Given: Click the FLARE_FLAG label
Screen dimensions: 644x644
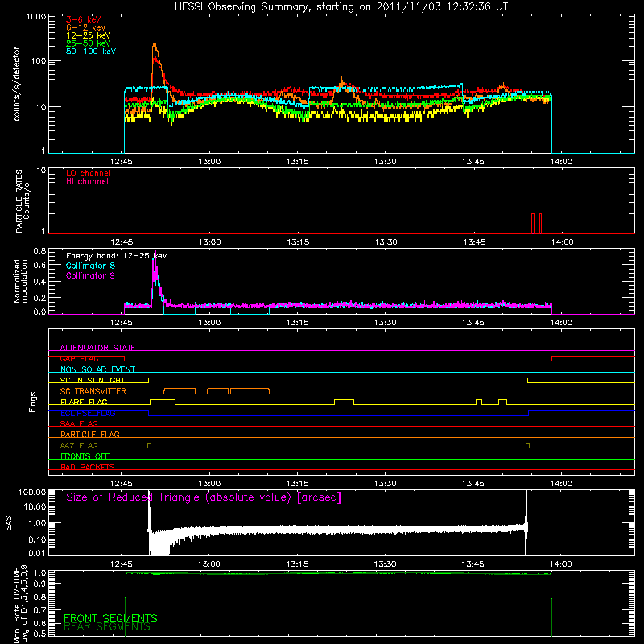Looking at the screenshot, I should point(84,402).
